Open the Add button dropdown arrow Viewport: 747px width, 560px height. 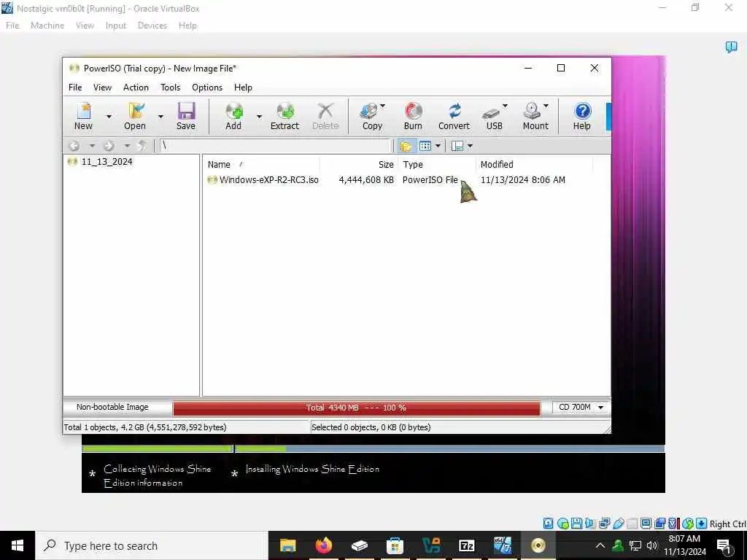coord(259,116)
